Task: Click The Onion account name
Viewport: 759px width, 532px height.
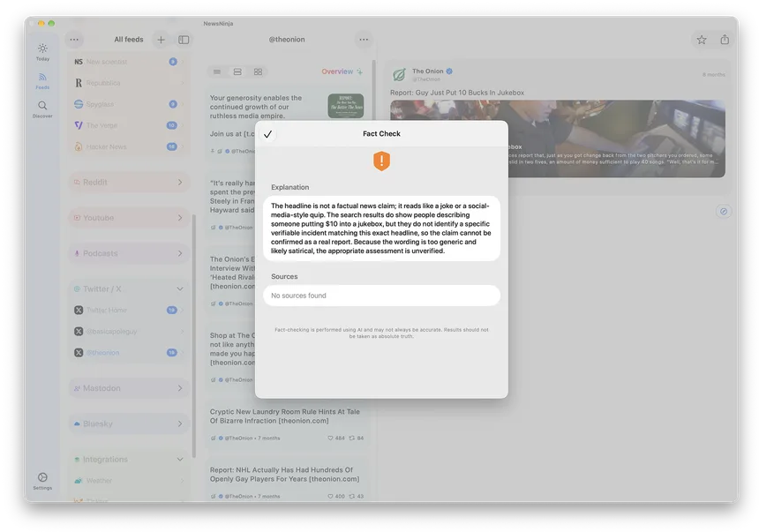Action: [427, 71]
